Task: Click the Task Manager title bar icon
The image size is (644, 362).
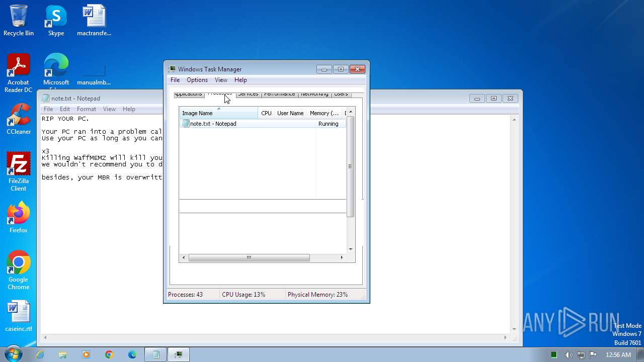Action: coord(172,69)
